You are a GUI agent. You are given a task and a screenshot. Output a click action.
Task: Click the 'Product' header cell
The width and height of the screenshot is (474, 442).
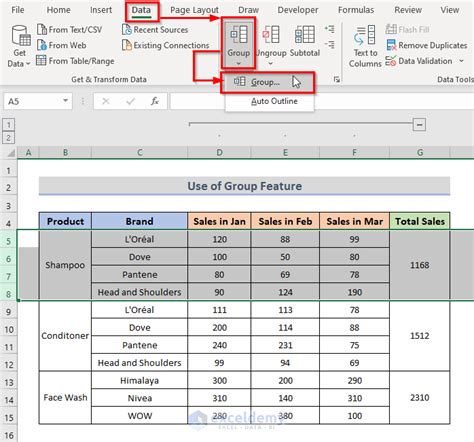pyautogui.click(x=65, y=221)
